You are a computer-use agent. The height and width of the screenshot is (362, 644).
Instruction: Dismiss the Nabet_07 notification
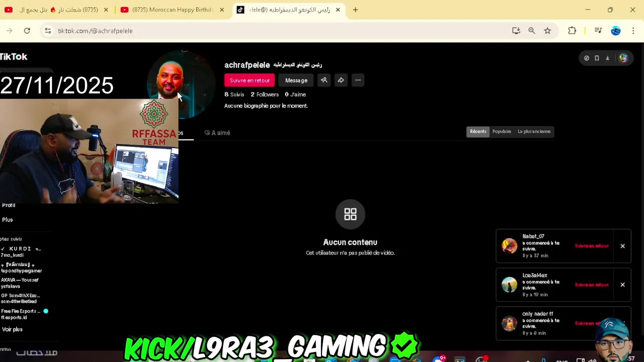[622, 246]
